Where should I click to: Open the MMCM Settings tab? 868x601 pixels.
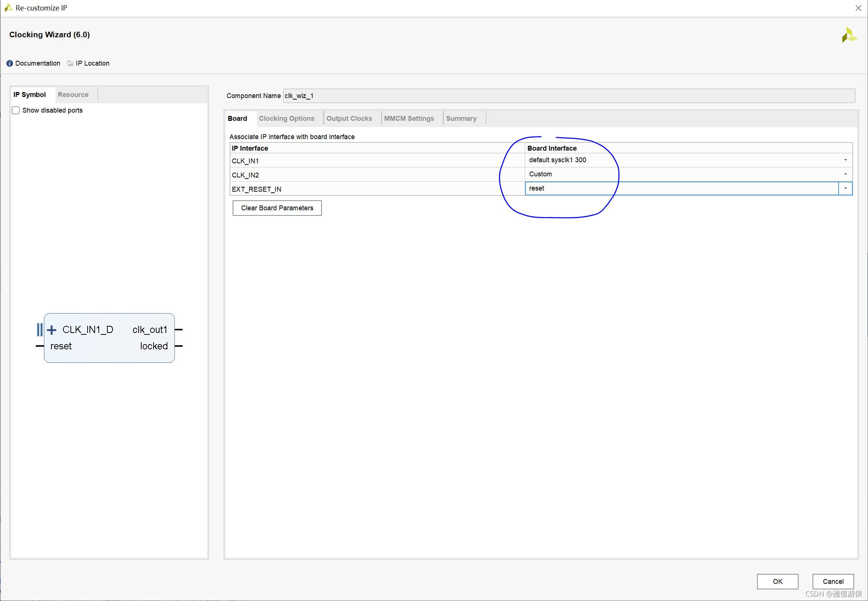[409, 119]
